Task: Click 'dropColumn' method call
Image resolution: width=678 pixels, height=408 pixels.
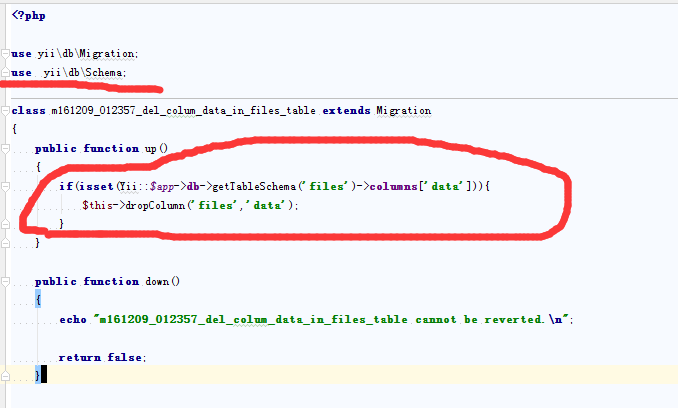Action: (x=155, y=205)
